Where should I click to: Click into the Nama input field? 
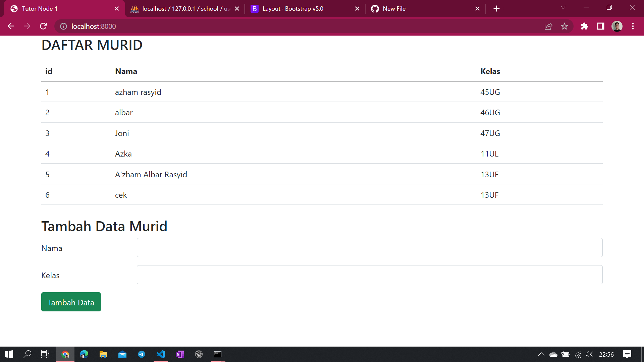369,248
